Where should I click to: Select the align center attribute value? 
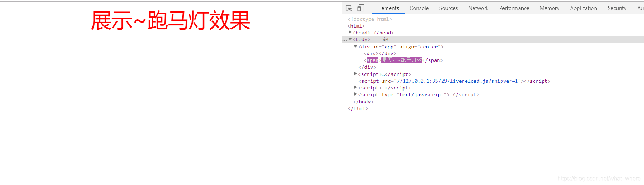429,47
